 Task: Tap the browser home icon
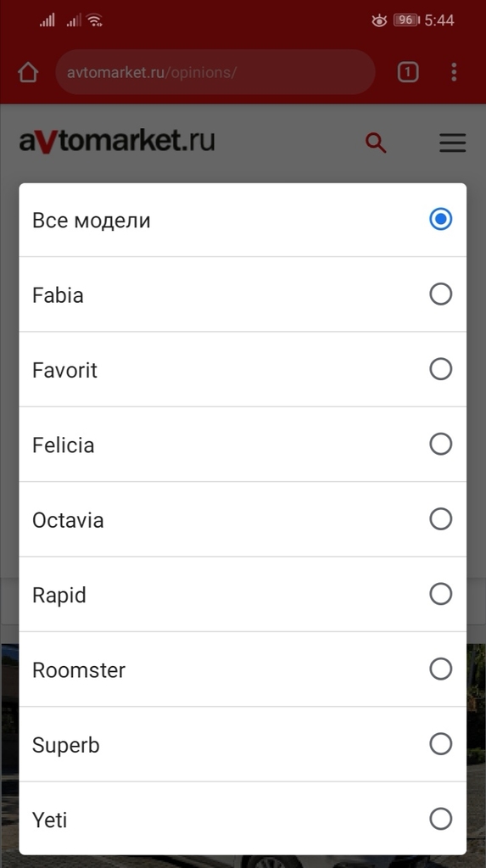28,72
